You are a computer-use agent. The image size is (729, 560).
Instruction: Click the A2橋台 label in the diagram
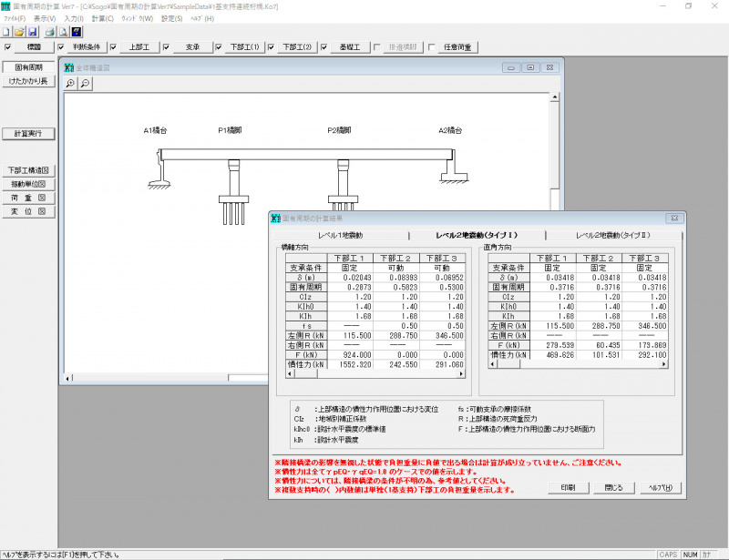[x=450, y=130]
